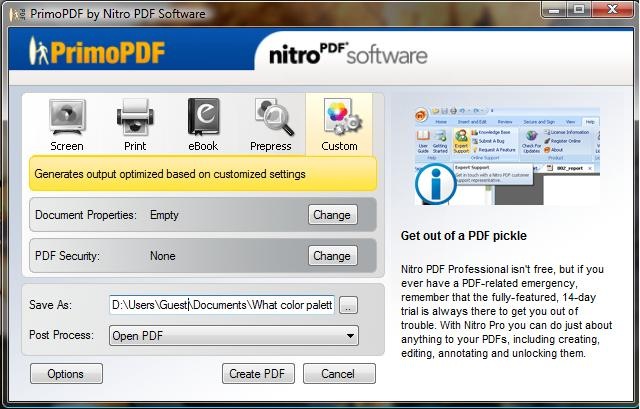Click the Create PDF button

(258, 373)
